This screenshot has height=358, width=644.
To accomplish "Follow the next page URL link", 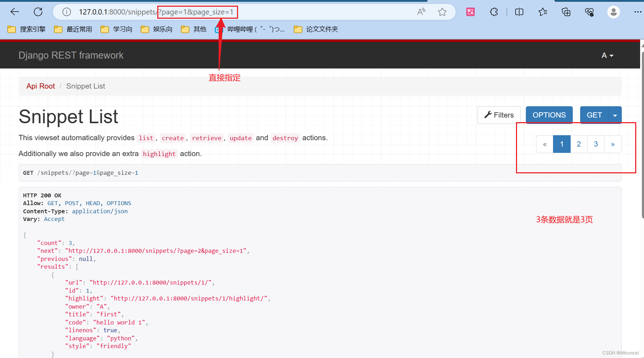I will (156, 251).
